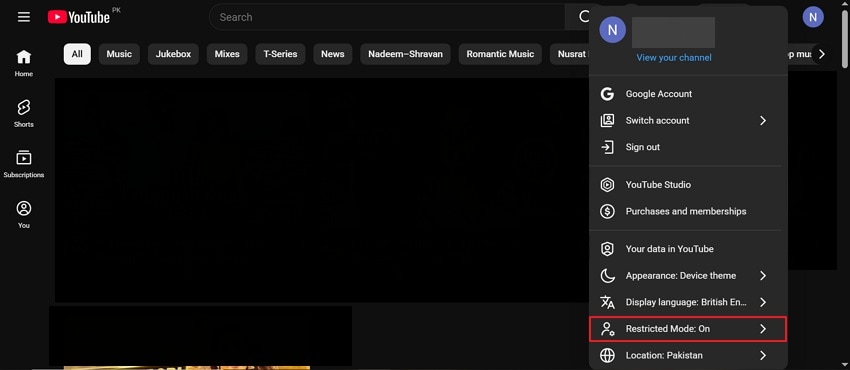The image size is (850, 370).
Task: Open Your data in YouTube
Action: tap(688, 249)
